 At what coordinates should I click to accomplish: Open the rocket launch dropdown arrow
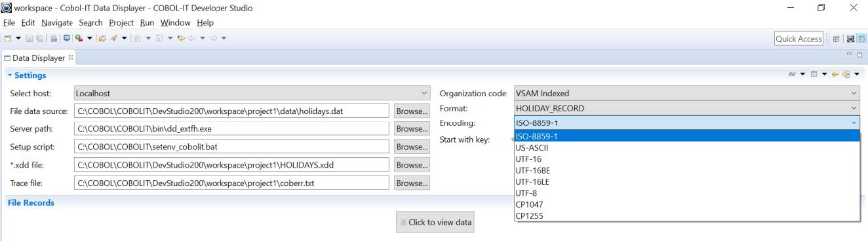click(124, 38)
